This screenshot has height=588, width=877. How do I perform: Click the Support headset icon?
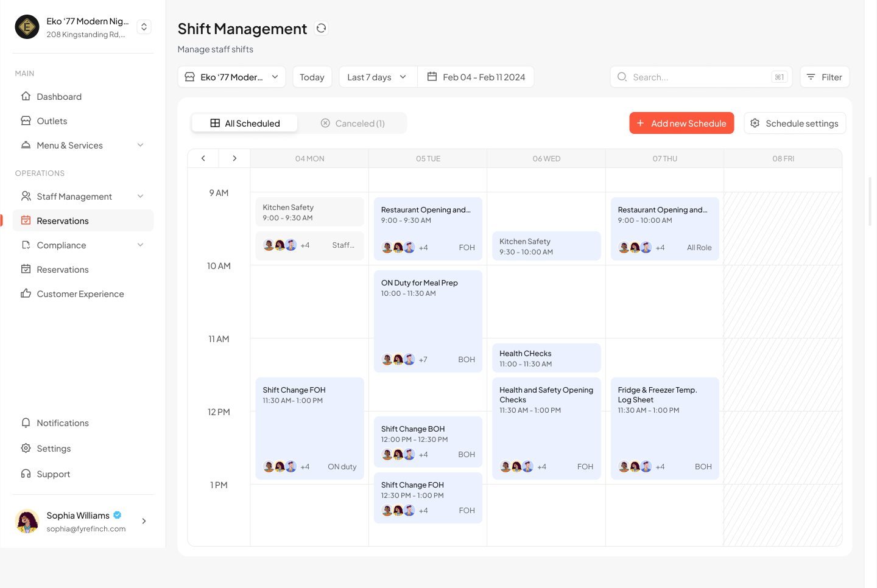[26, 474]
